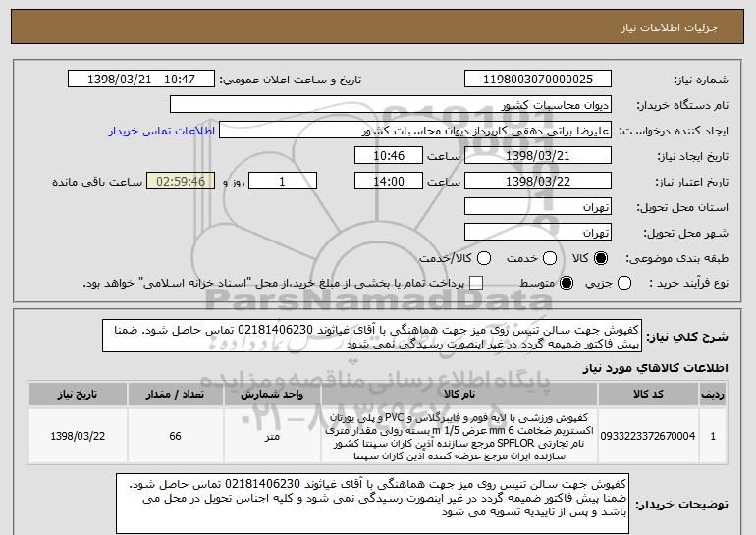This screenshot has width=756, height=535.
Task: Click the واحد شمارش column header
Action: point(272,395)
